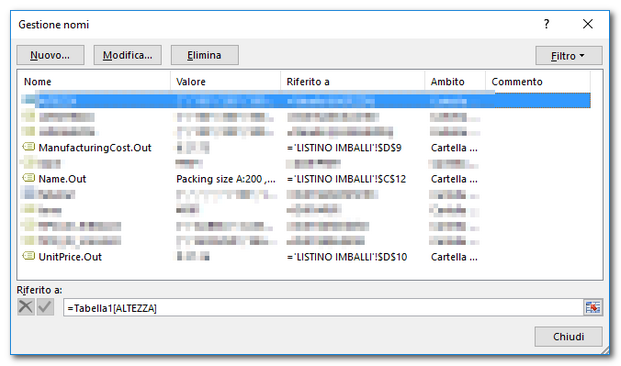The height and width of the screenshot is (366, 621).
Task: Open the Filtro dropdown
Action: 569,56
